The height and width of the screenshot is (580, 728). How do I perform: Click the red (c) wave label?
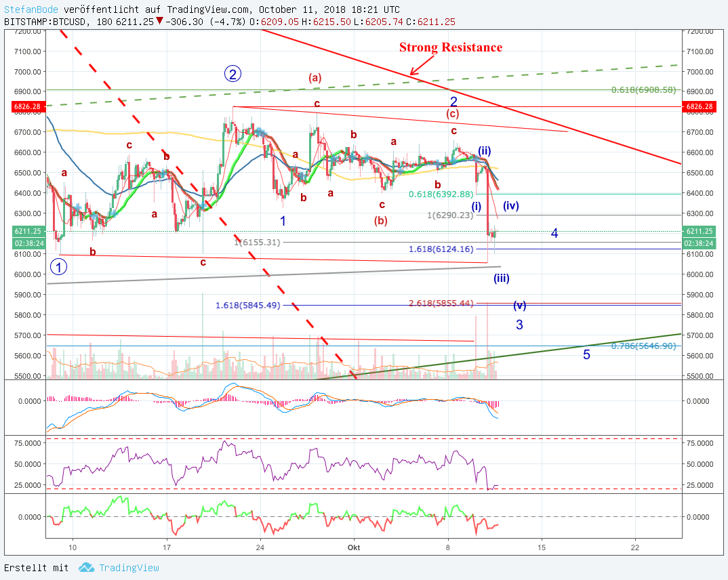(453, 114)
